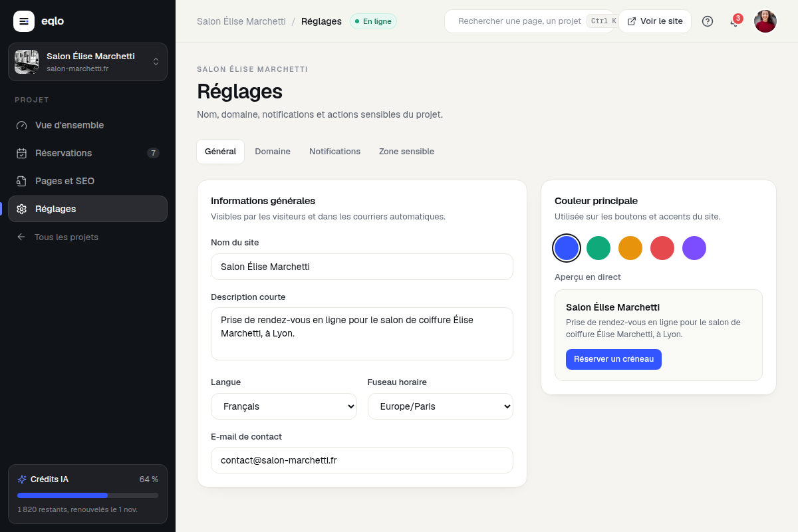Image resolution: width=798 pixels, height=532 pixels.
Task: Click the Aperçu en direct label
Action: 588,277
